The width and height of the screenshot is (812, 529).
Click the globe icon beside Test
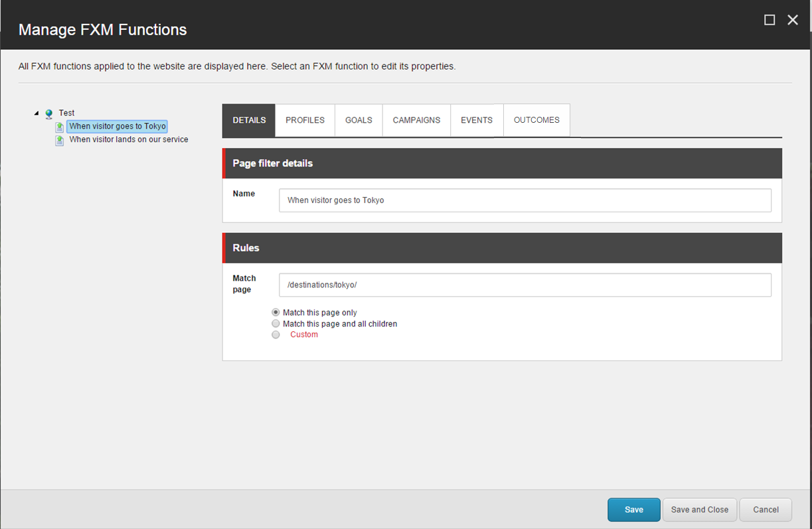(48, 113)
